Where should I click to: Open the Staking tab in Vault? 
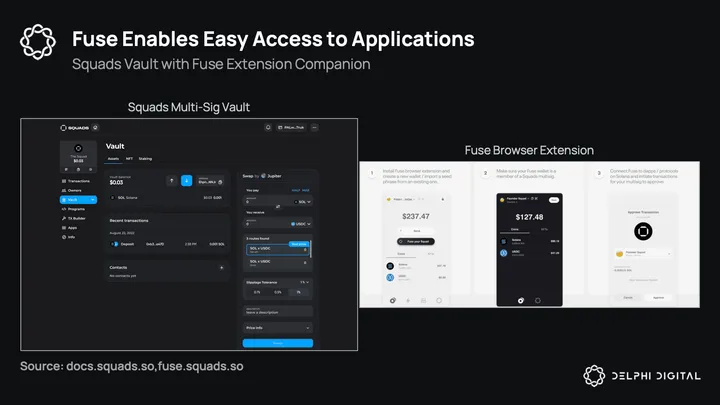[145, 159]
